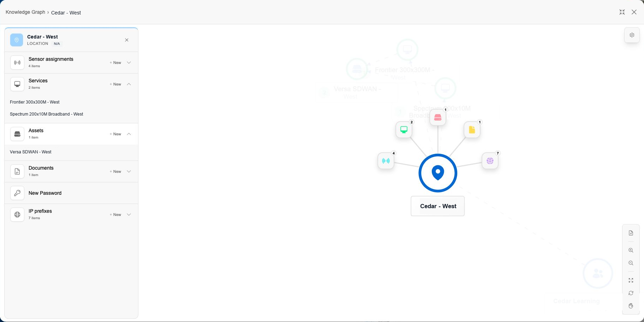Click the sensor assignments node with badge 4

[386, 161]
